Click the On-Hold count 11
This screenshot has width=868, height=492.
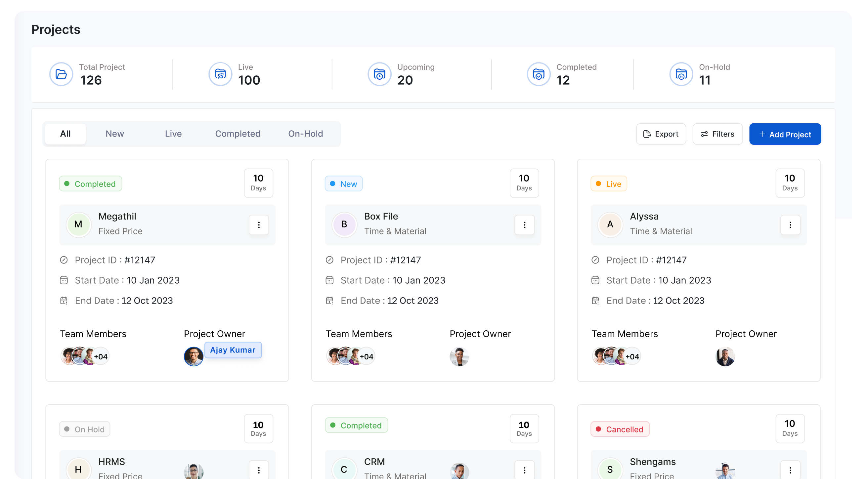coord(704,80)
